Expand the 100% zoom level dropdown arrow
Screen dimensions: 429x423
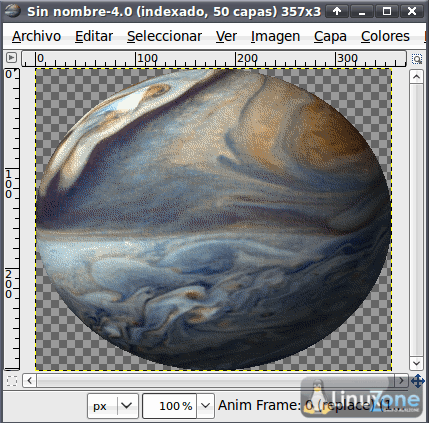pos(205,406)
